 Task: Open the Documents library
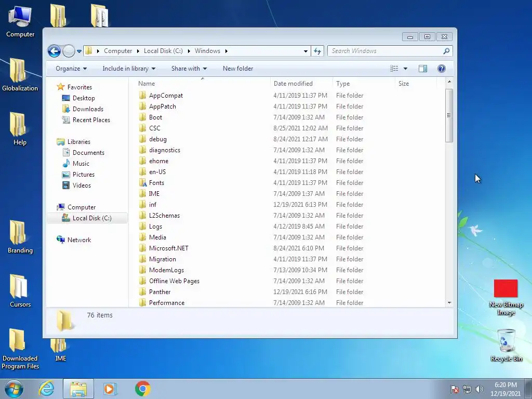pyautogui.click(x=88, y=153)
